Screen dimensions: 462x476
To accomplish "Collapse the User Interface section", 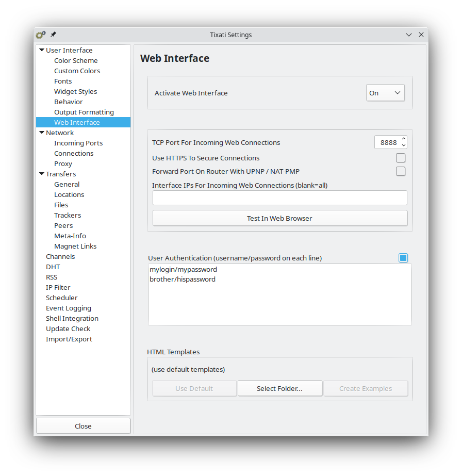I will click(x=42, y=50).
